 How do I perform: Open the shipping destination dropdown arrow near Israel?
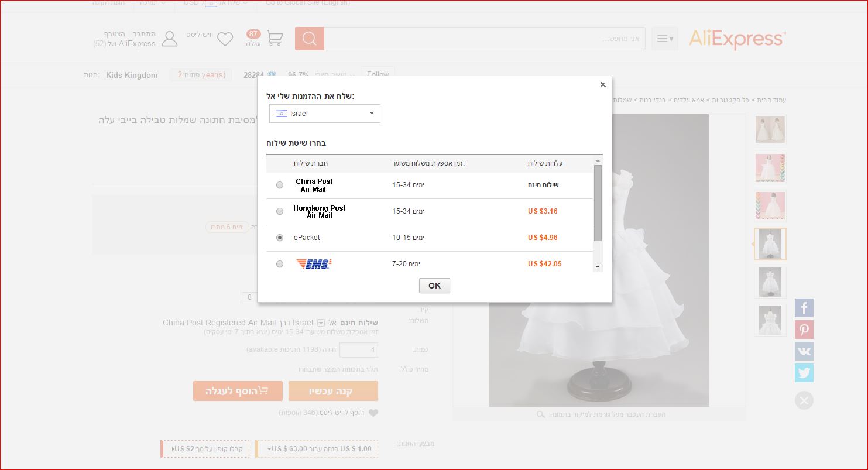pyautogui.click(x=321, y=323)
